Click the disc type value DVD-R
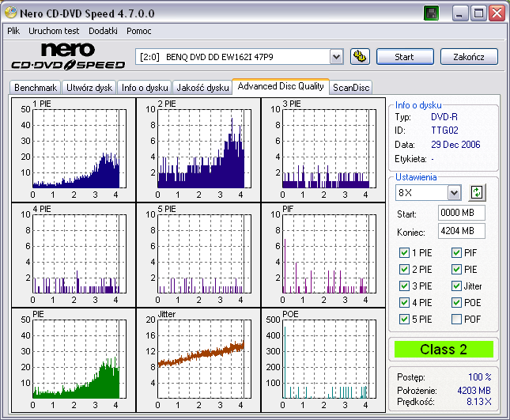510x420 pixels. click(444, 117)
